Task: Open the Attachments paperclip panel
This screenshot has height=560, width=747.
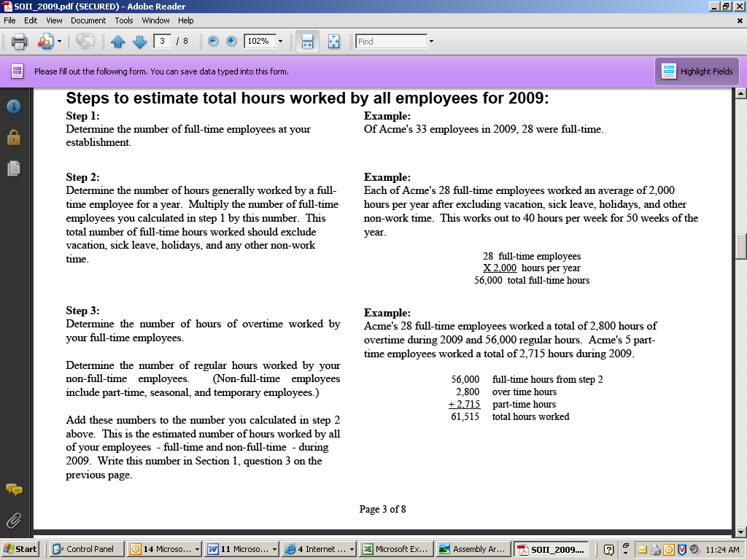Action: click(13, 520)
